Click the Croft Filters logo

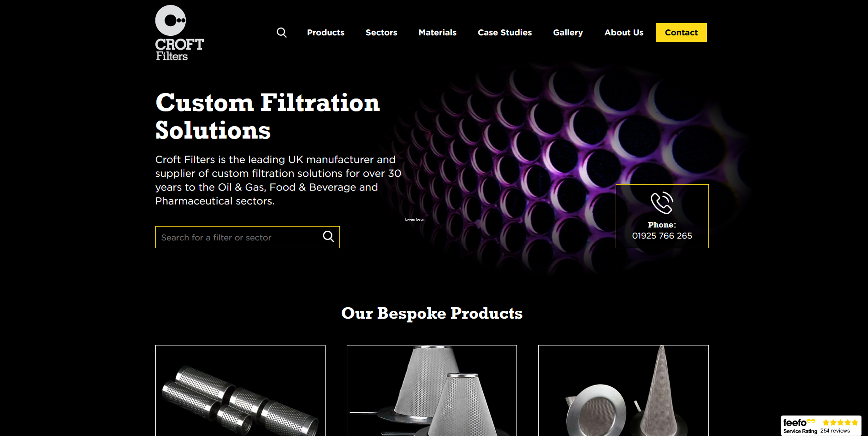click(x=179, y=33)
